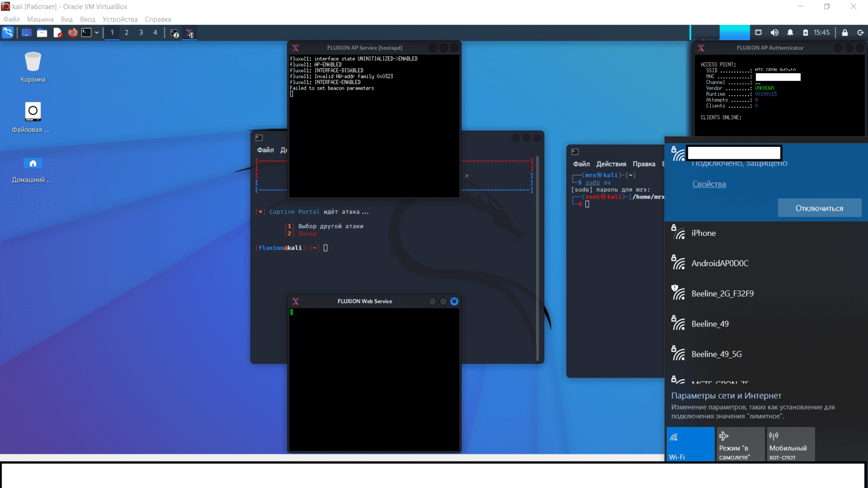Open the Файловая система desktop icon
This screenshot has width=868, height=488.
[x=31, y=118]
